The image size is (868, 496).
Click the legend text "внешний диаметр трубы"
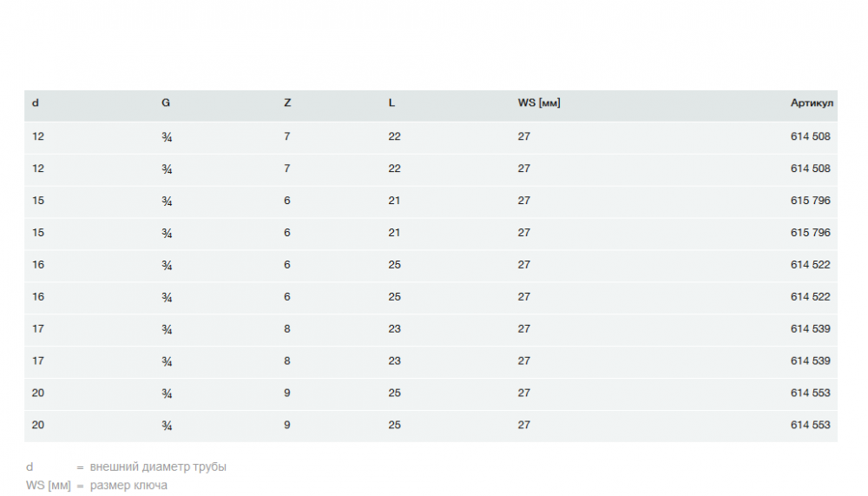tap(158, 467)
